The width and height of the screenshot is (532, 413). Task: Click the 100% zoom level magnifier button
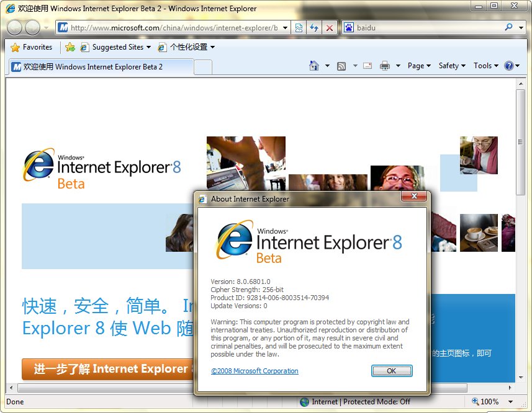click(x=485, y=402)
